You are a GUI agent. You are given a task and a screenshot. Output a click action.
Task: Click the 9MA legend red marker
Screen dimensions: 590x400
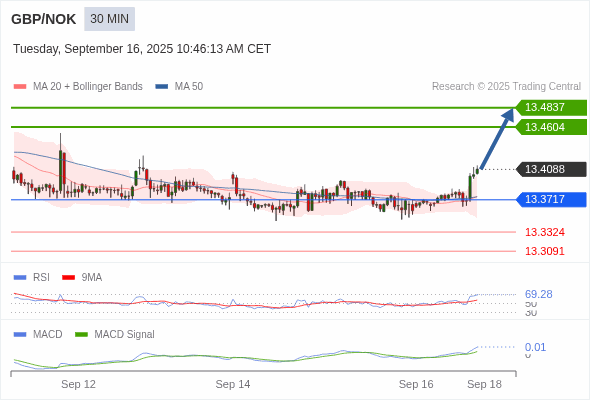point(68,278)
